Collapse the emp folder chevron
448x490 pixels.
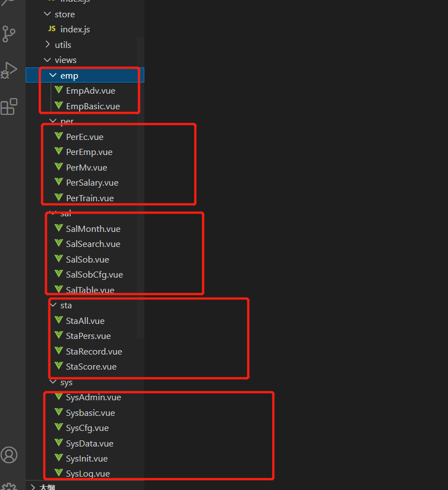53,75
